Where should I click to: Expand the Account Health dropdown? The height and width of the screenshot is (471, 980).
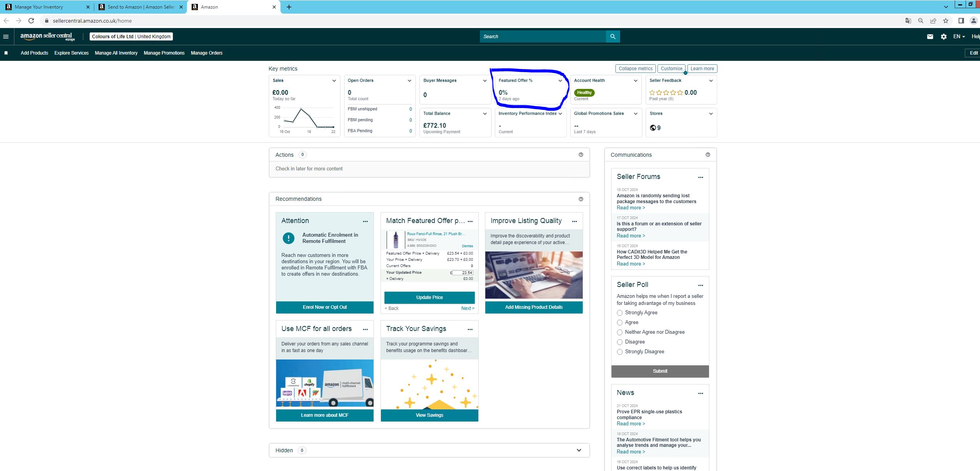pyautogui.click(x=636, y=81)
